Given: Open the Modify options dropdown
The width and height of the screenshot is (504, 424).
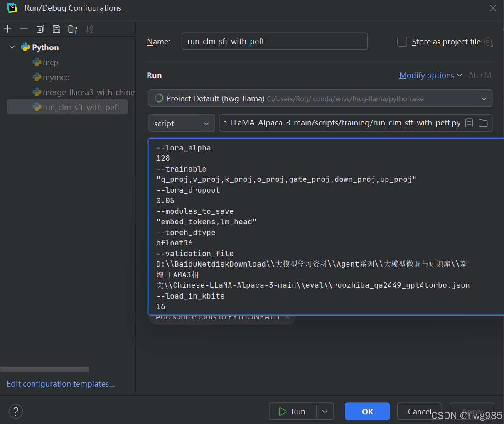Looking at the screenshot, I should coord(430,75).
